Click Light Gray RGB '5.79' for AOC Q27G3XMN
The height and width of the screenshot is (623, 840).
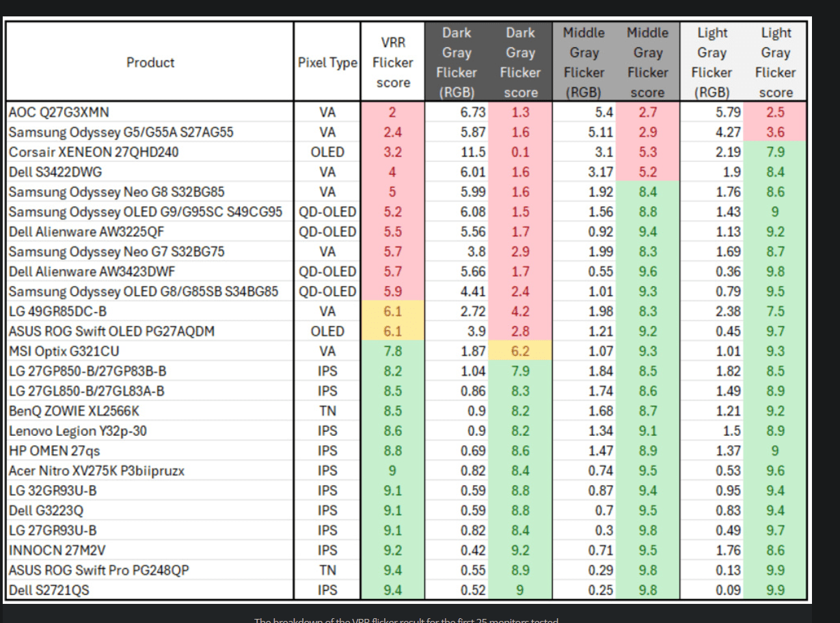[x=729, y=112]
